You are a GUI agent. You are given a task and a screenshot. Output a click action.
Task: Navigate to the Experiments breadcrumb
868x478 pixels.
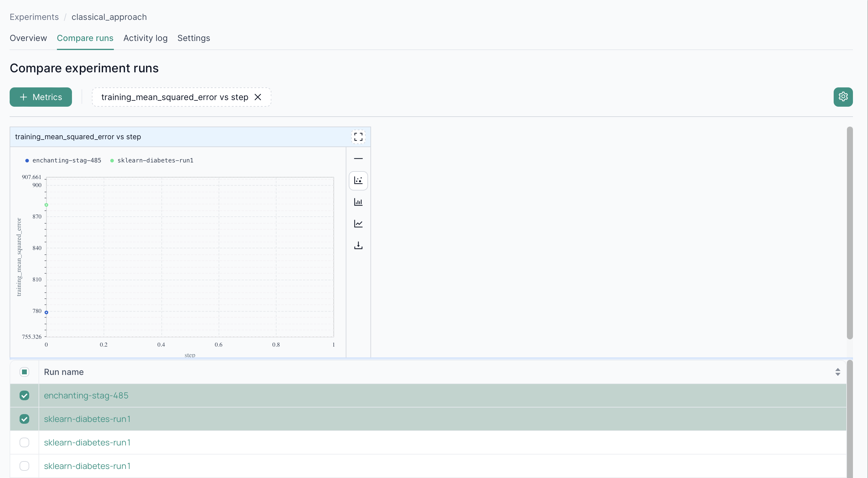click(34, 17)
